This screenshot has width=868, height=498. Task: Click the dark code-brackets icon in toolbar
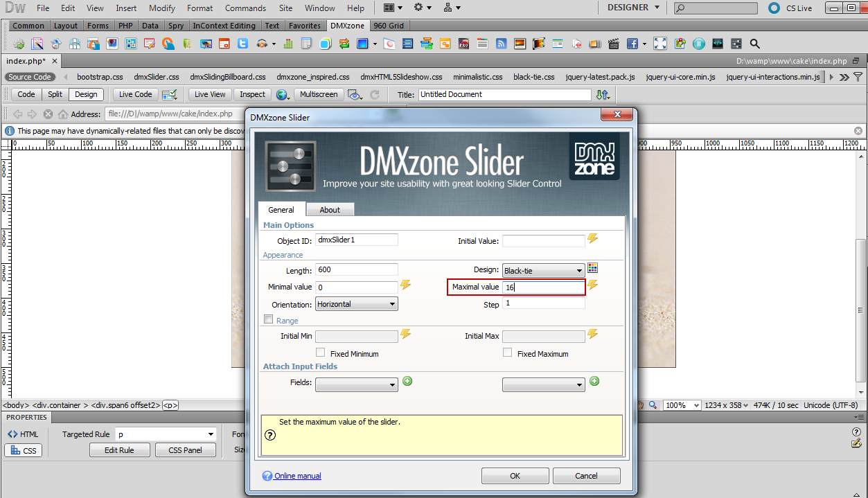[718, 43]
